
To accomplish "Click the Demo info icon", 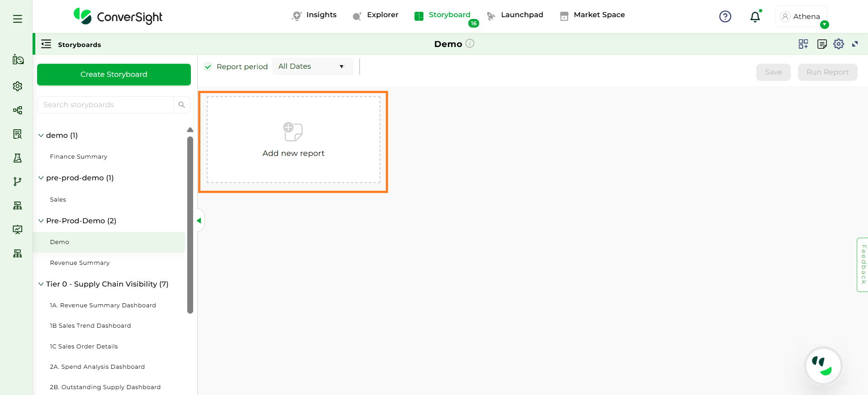I will click(470, 43).
